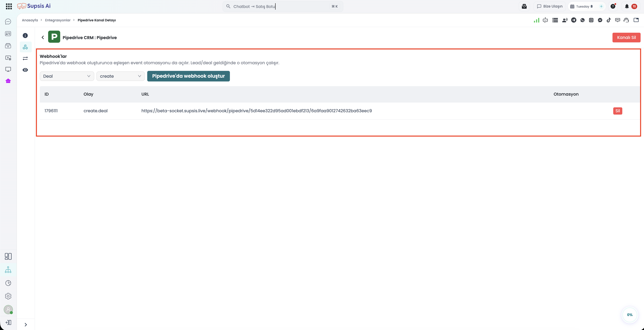The width and height of the screenshot is (644, 330).
Task: Open the sync arrows tab icon
Action: coord(25,58)
